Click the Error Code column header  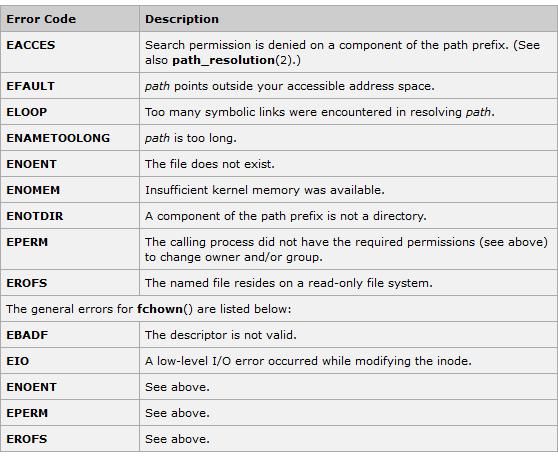pyautogui.click(x=41, y=19)
